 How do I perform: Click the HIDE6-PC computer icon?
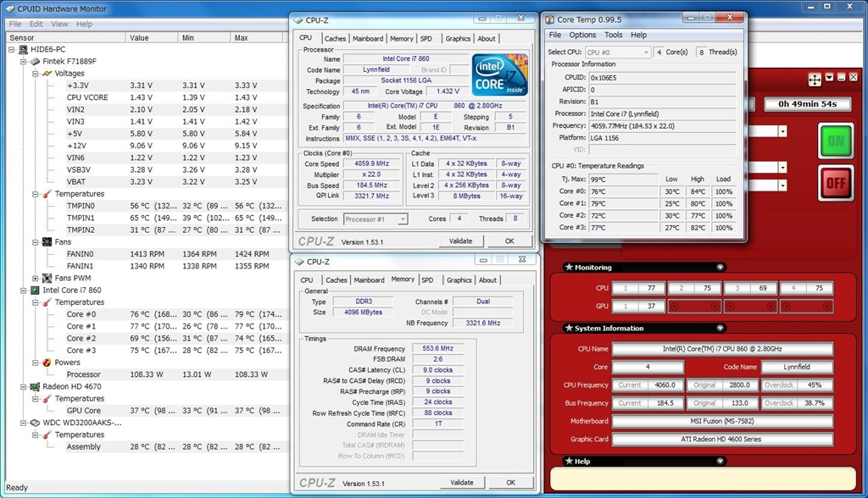pos(23,50)
